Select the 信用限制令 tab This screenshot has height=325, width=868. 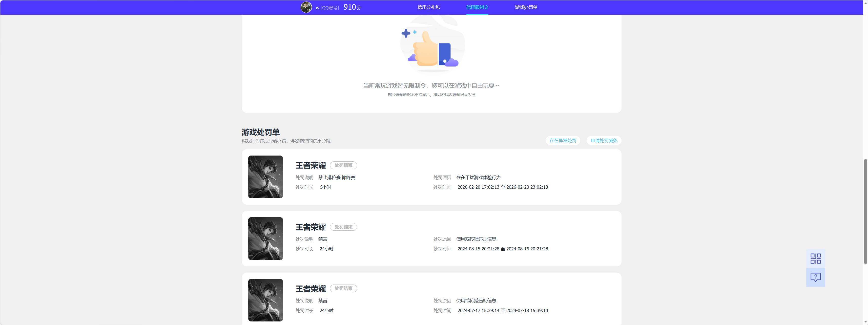coord(477,7)
